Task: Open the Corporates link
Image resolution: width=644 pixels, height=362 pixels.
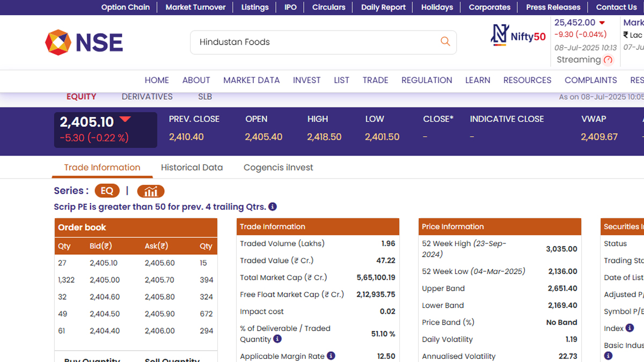Action: 489,7
